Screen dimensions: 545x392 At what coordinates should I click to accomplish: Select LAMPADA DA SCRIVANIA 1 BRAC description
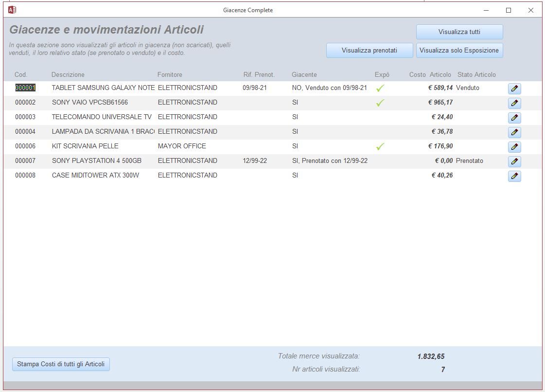(103, 131)
